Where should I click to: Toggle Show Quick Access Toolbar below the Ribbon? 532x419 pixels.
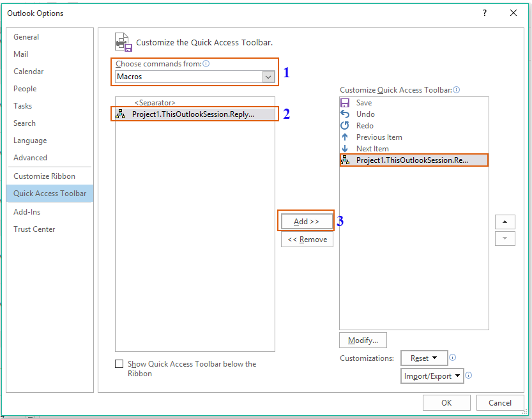coord(119,364)
